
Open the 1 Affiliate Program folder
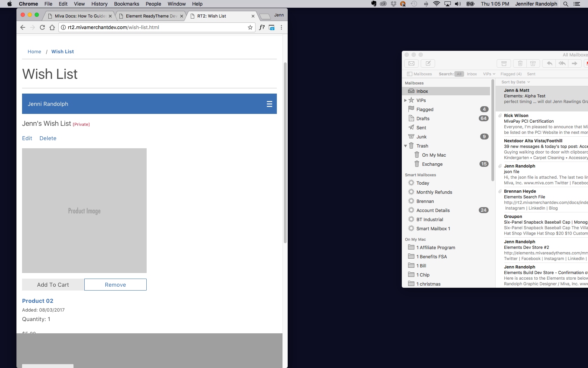(447, 248)
